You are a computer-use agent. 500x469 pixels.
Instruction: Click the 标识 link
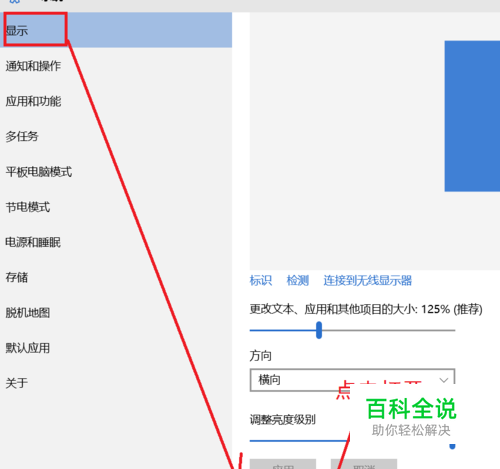click(x=261, y=280)
